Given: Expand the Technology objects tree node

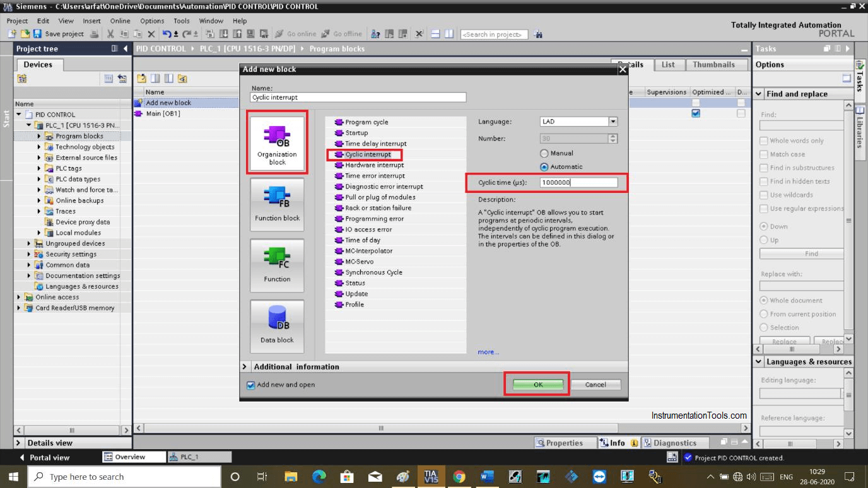Looking at the screenshot, I should [39, 147].
